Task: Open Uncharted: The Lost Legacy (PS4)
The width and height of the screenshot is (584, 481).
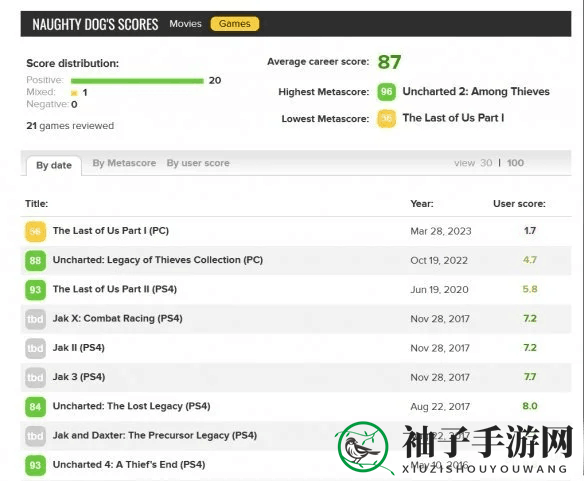Action: (x=131, y=406)
